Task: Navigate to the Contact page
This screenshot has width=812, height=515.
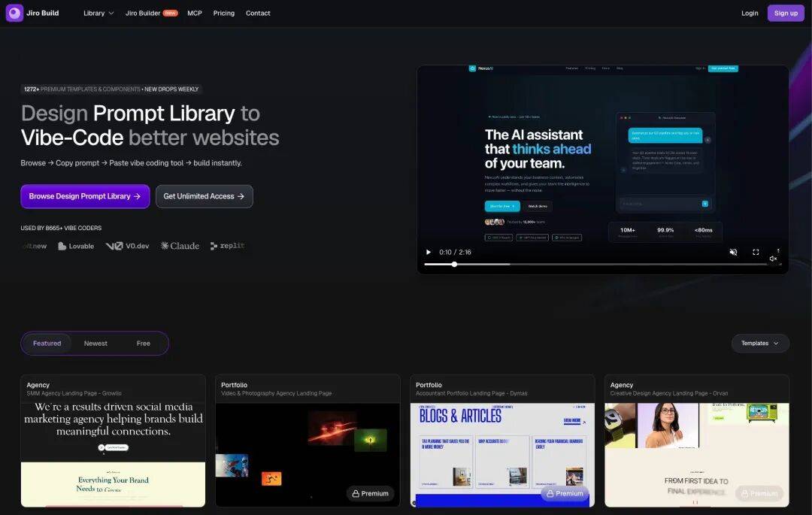Action: tap(258, 13)
